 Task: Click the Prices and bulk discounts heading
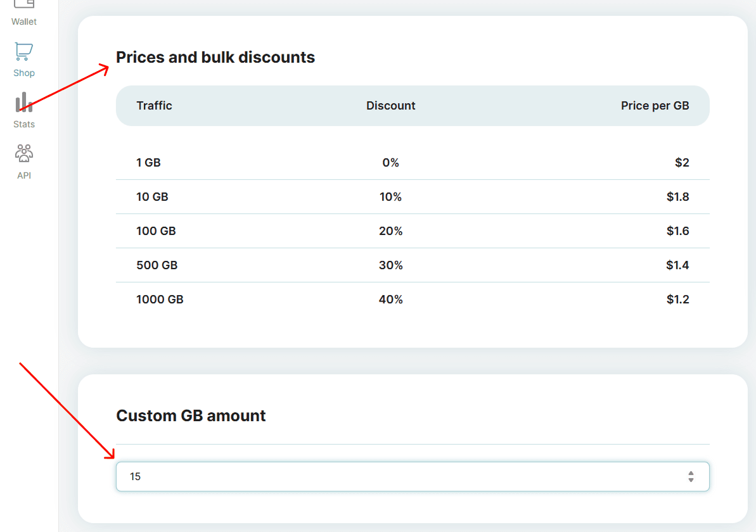click(x=215, y=57)
